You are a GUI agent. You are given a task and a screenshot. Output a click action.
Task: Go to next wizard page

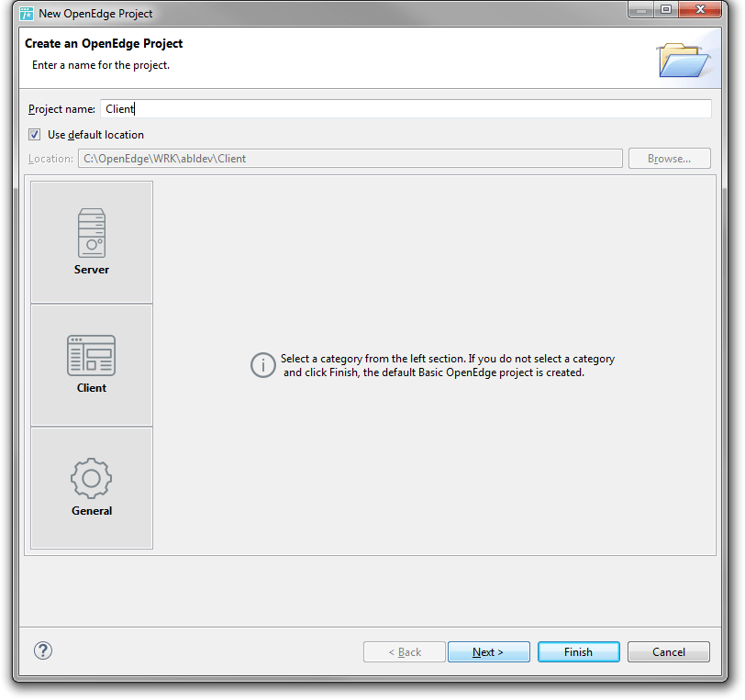click(488, 651)
